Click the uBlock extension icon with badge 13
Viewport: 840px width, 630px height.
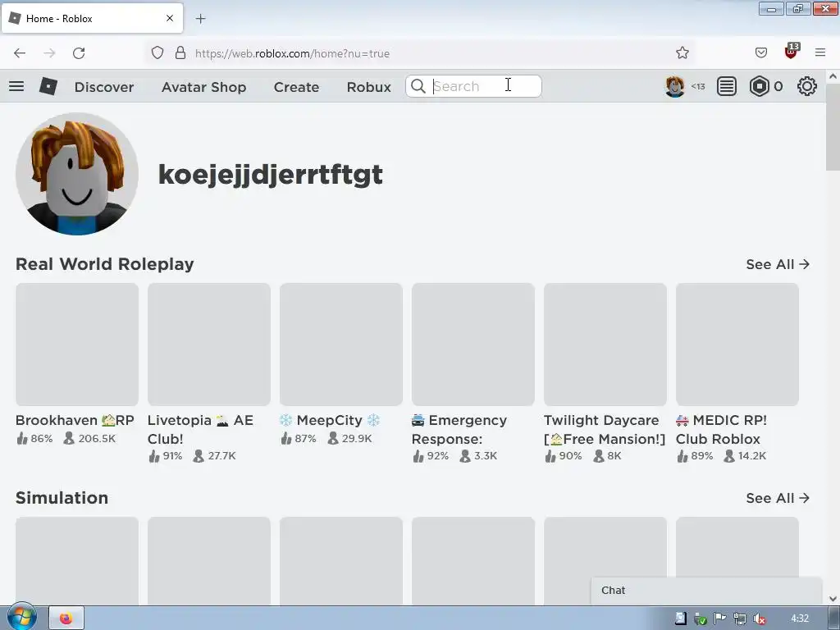(792, 52)
